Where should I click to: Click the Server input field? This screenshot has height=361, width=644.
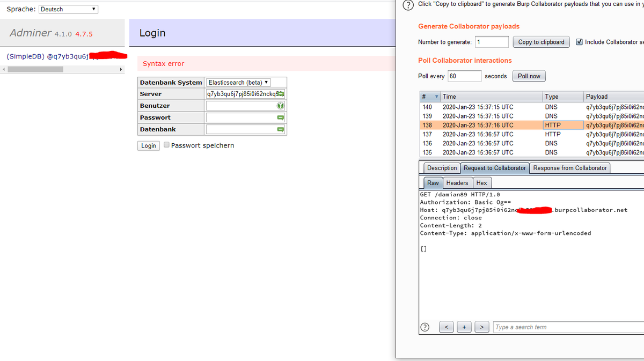point(246,94)
